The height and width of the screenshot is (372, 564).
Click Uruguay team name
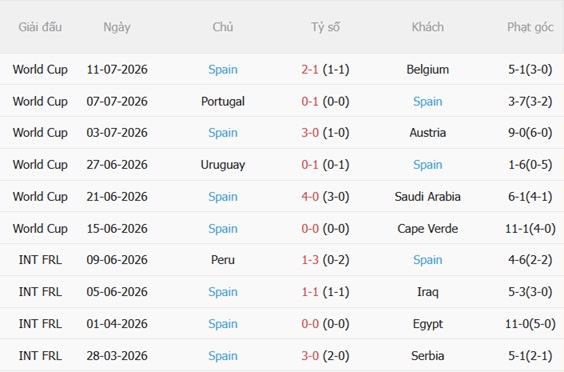point(223,165)
